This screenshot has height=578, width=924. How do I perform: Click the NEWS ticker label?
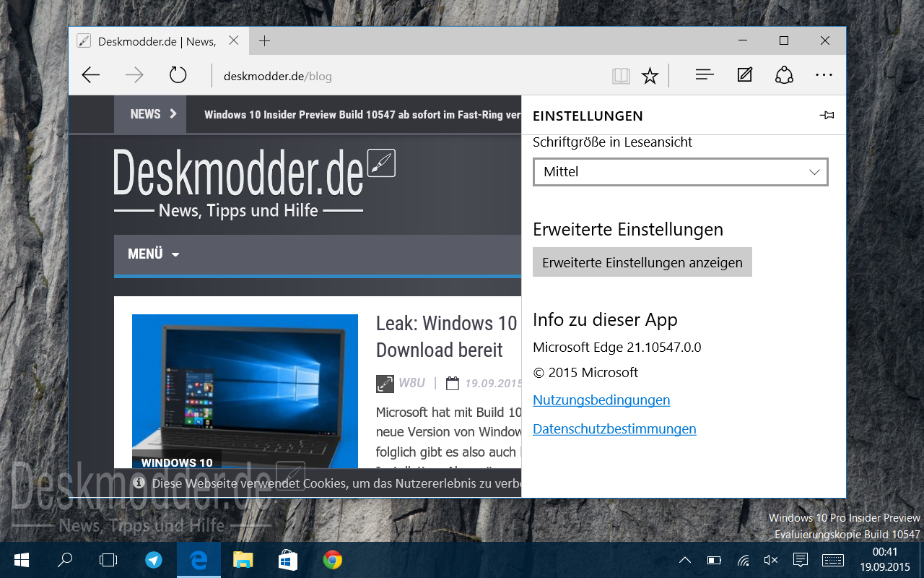(150, 114)
